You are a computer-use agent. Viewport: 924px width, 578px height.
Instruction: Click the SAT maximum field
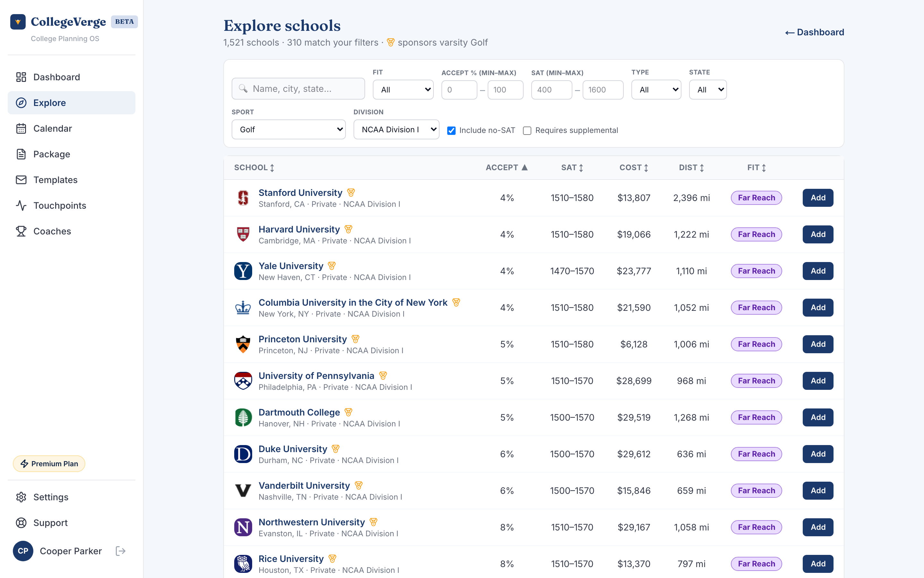[603, 90]
